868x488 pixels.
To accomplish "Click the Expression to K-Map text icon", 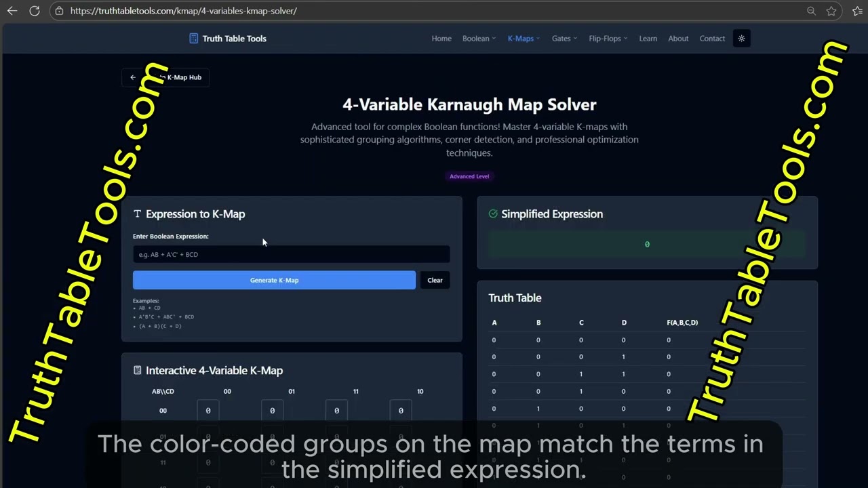I will pyautogui.click(x=138, y=213).
